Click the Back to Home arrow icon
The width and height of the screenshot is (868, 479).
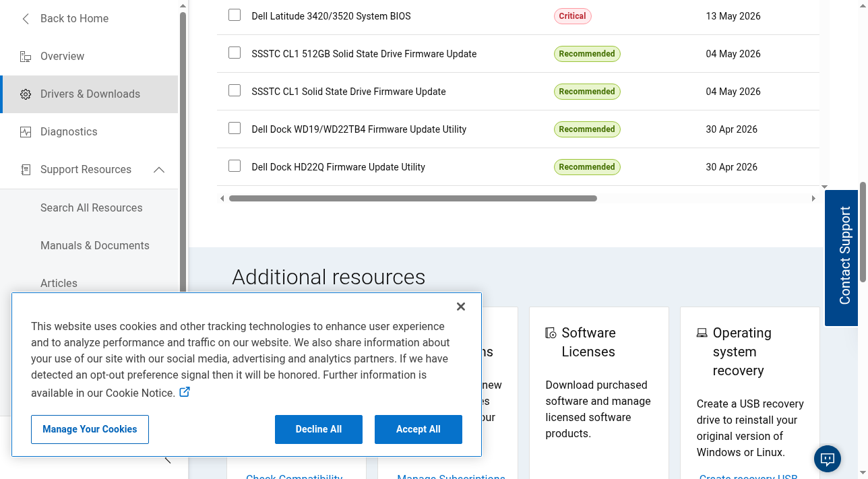coord(26,19)
